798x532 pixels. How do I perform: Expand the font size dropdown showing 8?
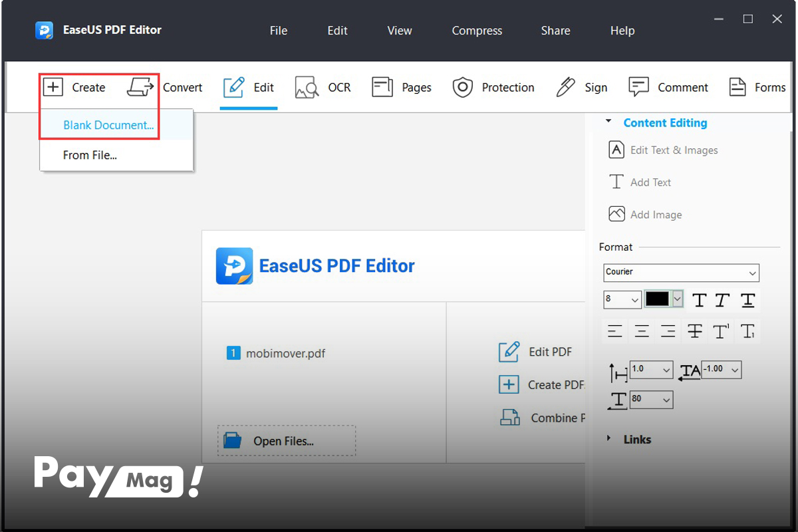pos(622,300)
